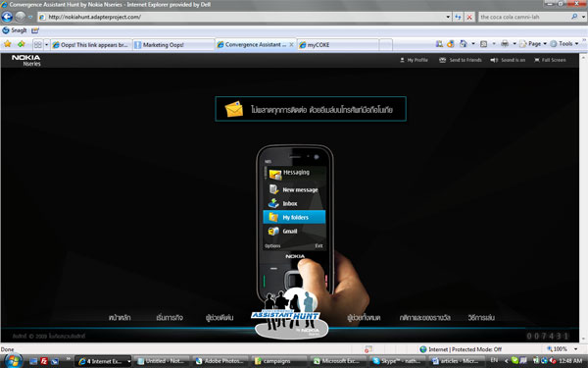
Task: Open Skype window from taskbar
Action: tap(397, 361)
